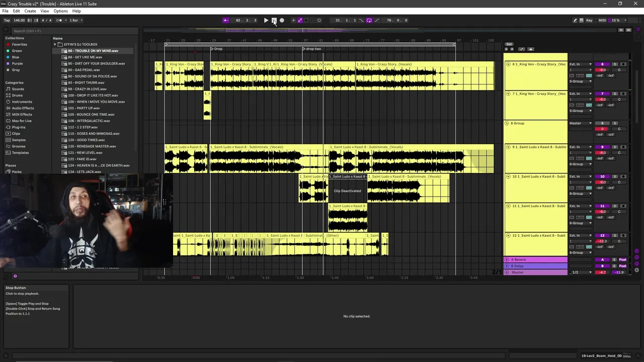Click the MIDI Arrangement Overdub plus icon
The height and width of the screenshot is (362, 644).
coord(293,20)
